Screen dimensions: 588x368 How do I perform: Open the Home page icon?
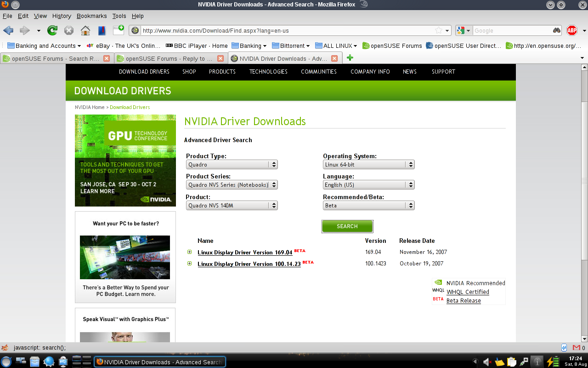85,30
